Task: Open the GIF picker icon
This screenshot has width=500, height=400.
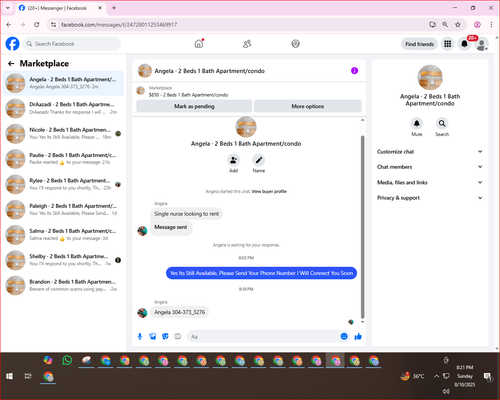Action: [x=178, y=337]
